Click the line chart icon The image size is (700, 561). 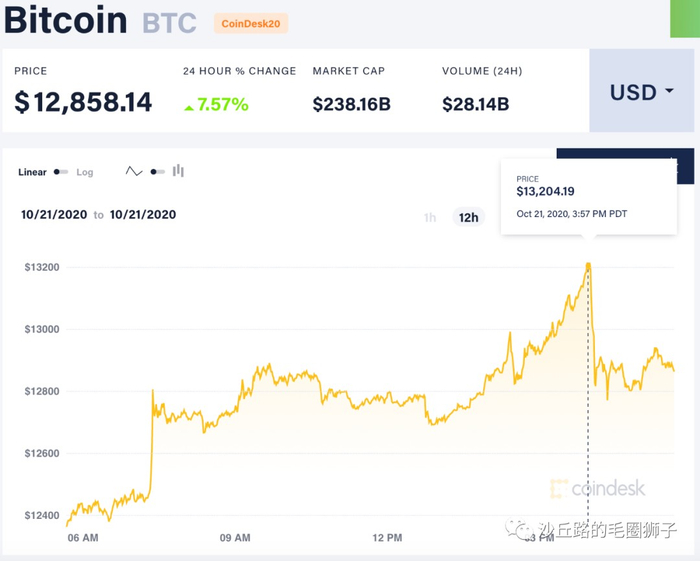[x=134, y=172]
